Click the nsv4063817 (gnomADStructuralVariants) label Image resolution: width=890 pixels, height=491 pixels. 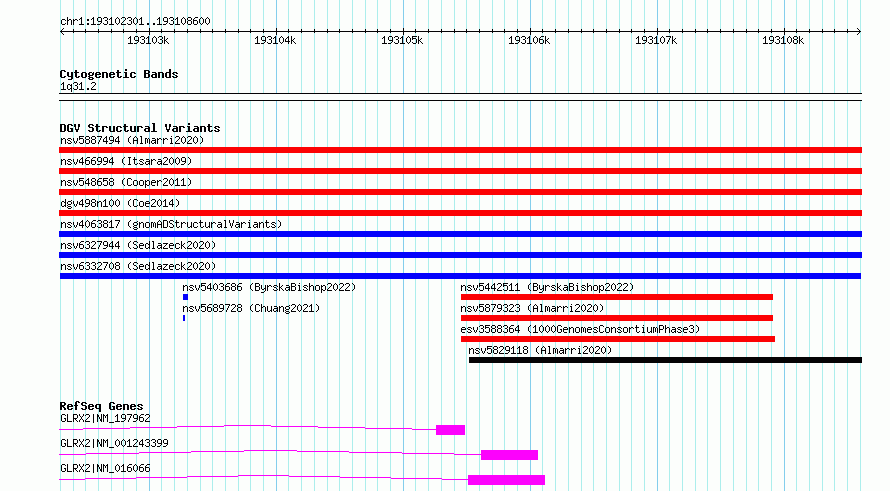click(x=171, y=224)
